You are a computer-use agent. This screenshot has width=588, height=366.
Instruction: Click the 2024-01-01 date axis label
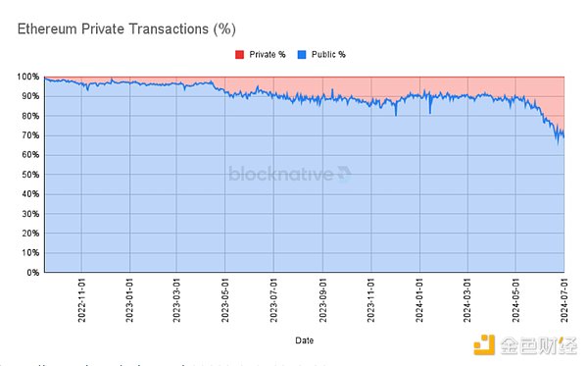click(419, 300)
